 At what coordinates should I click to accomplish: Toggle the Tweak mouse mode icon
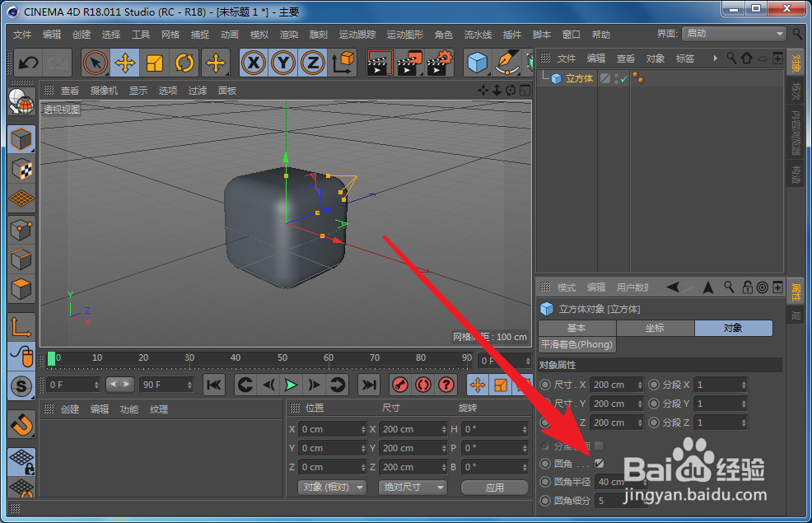[21, 357]
